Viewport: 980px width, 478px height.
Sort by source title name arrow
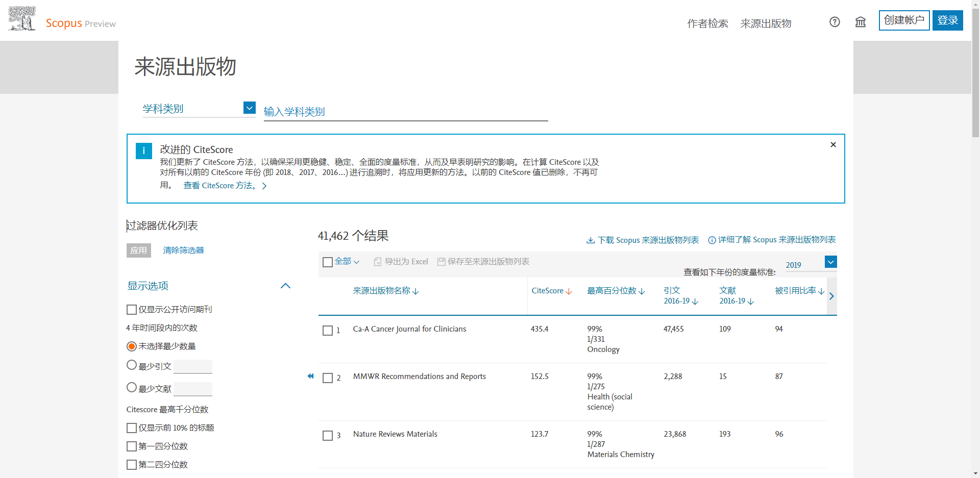click(x=416, y=291)
